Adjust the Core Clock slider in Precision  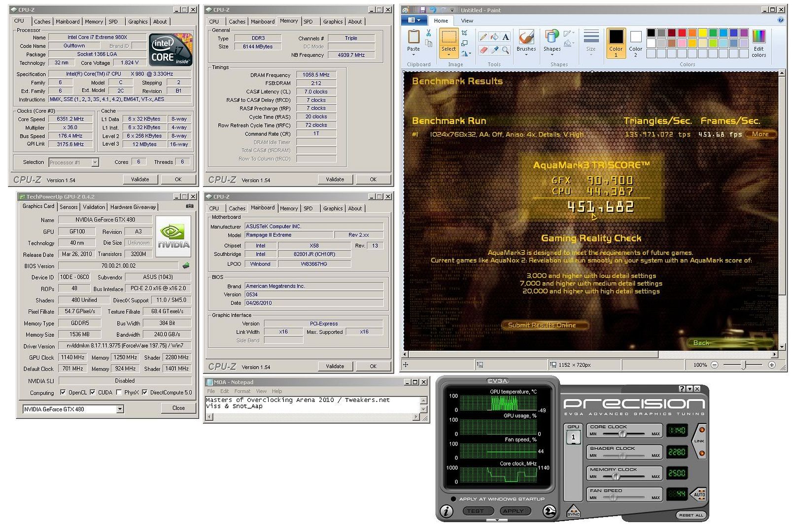point(622,434)
